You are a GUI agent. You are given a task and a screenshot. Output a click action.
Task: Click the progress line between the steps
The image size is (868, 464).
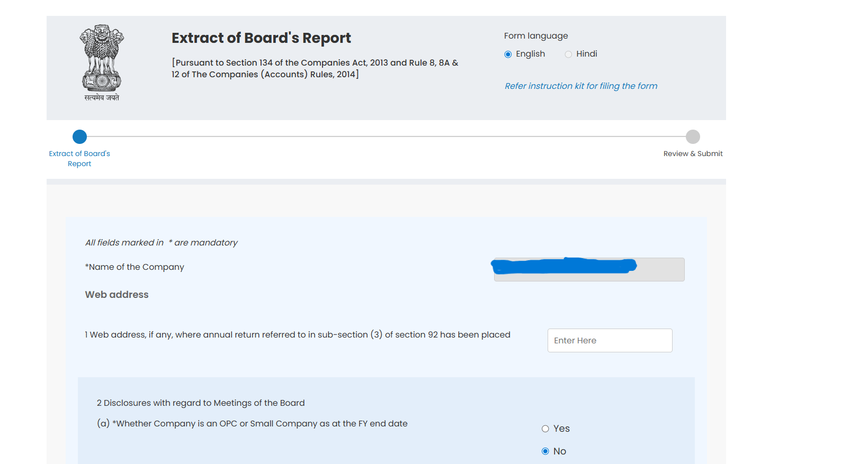[x=386, y=137]
